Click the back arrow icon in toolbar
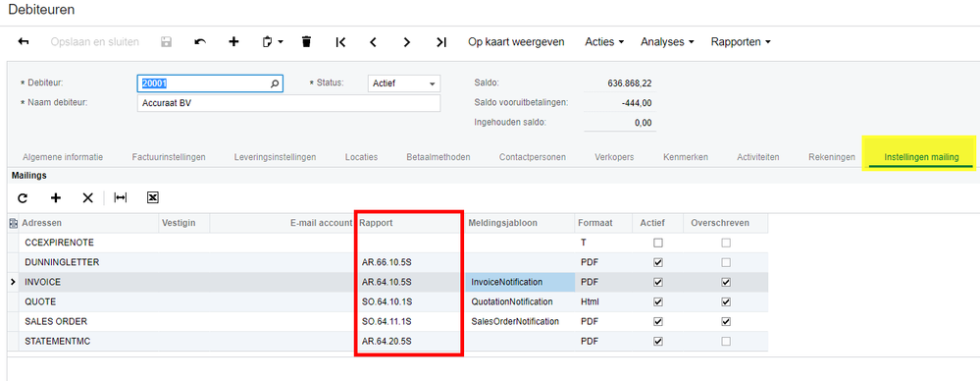This screenshot has height=381, width=980. (x=24, y=42)
